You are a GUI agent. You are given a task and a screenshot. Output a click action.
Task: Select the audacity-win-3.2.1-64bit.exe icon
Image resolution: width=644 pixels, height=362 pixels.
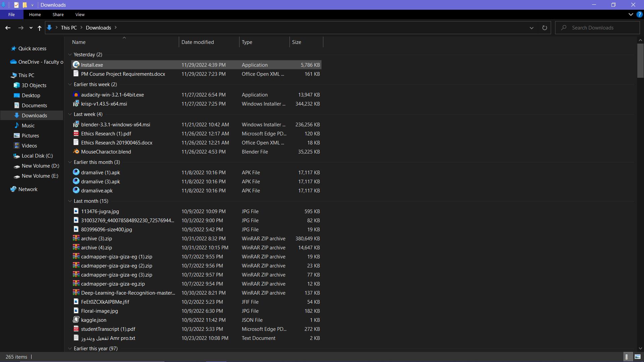coord(76,95)
